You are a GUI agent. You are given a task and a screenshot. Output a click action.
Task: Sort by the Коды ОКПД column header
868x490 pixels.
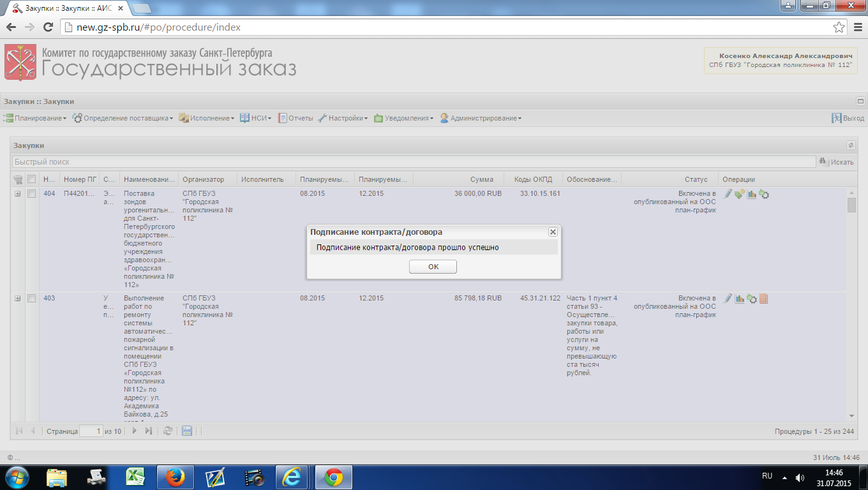click(533, 179)
